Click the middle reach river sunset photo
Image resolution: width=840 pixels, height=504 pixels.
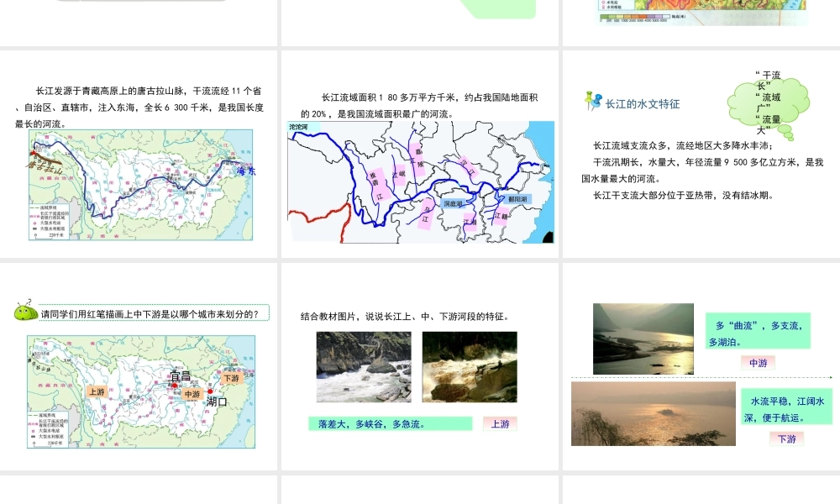pos(643,339)
